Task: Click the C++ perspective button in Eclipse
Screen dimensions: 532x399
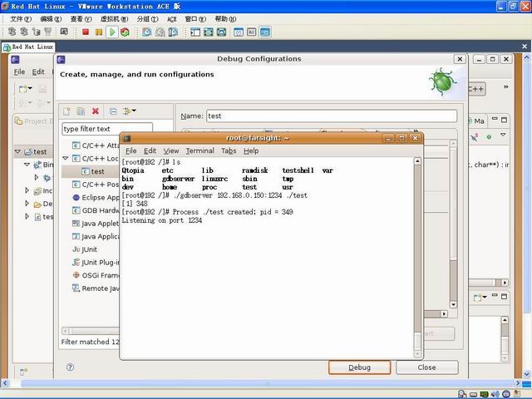Action: (477, 89)
